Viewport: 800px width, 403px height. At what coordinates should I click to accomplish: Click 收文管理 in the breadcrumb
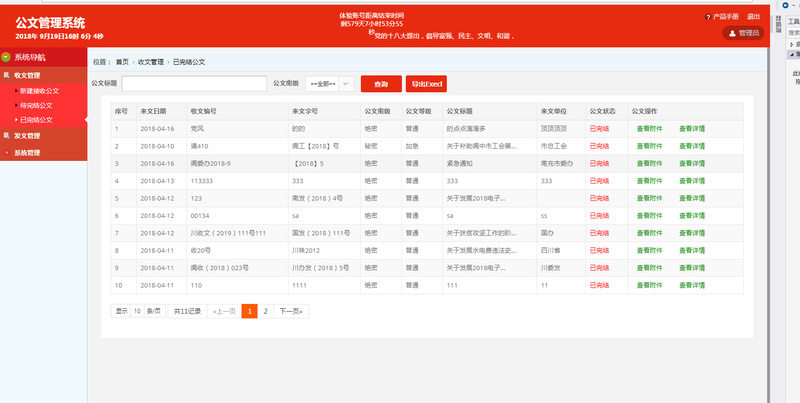click(x=151, y=62)
